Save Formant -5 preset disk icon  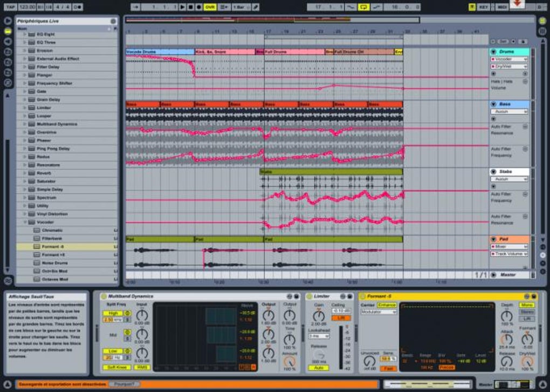coord(533,296)
